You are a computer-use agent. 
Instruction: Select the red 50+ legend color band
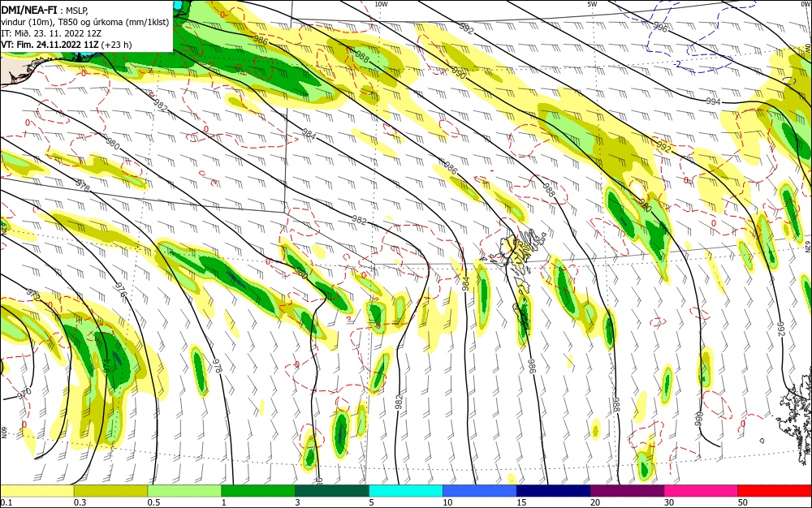click(x=775, y=491)
